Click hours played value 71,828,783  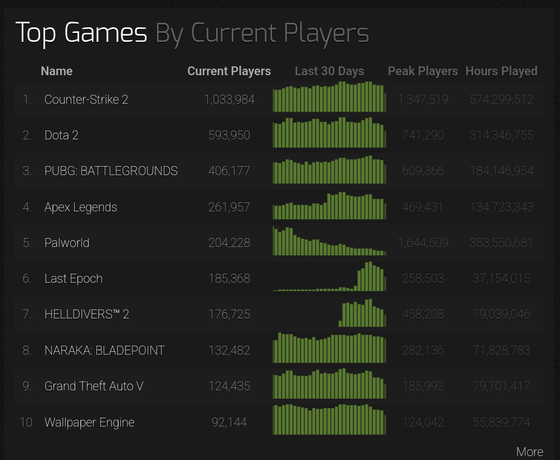501,350
